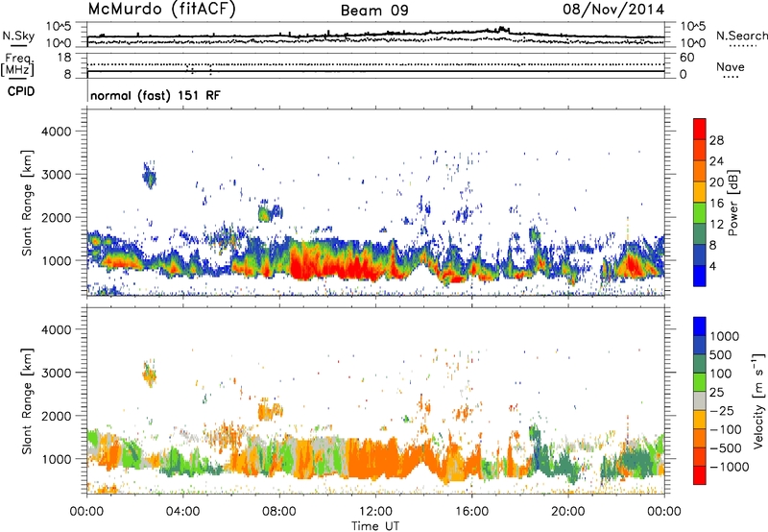Click the "Velocity [m s-1]" colorbar title
This screenshot has width=768, height=532.
point(758,400)
